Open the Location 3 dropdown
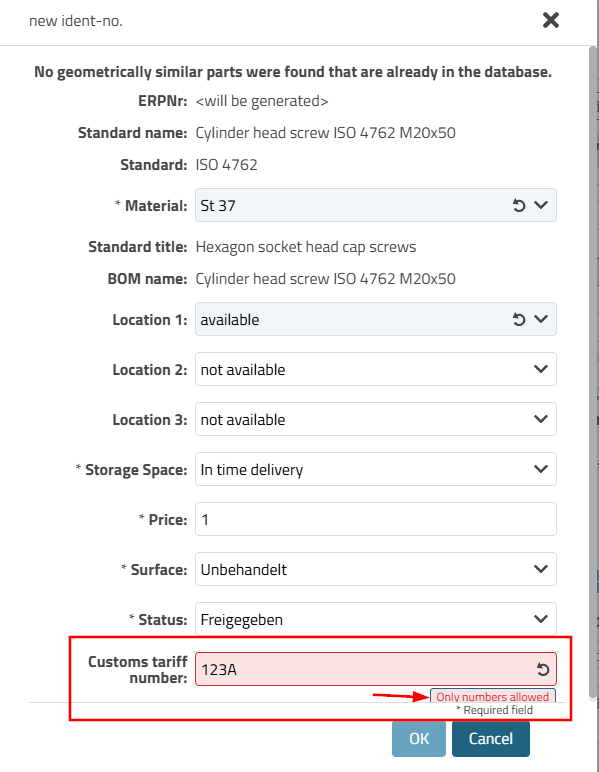This screenshot has height=772, width=599. [x=376, y=419]
